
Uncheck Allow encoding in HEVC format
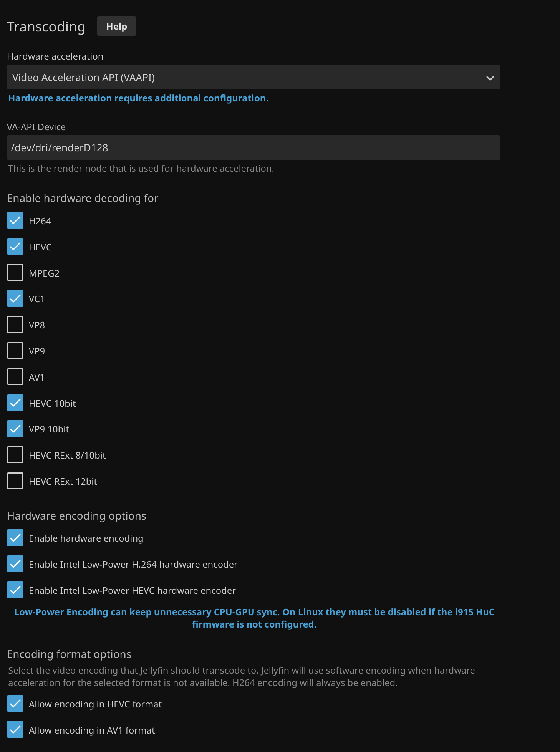point(15,704)
